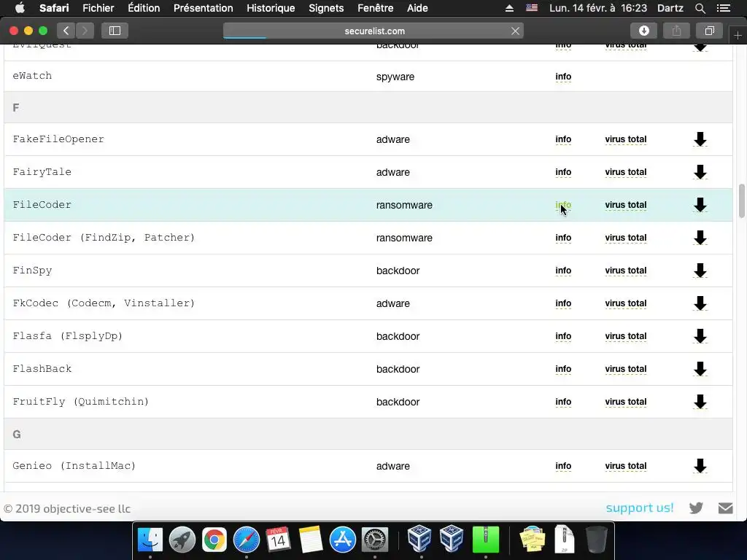Open the Fenêtre menu
Screen dimensions: 747x560
(x=375, y=8)
